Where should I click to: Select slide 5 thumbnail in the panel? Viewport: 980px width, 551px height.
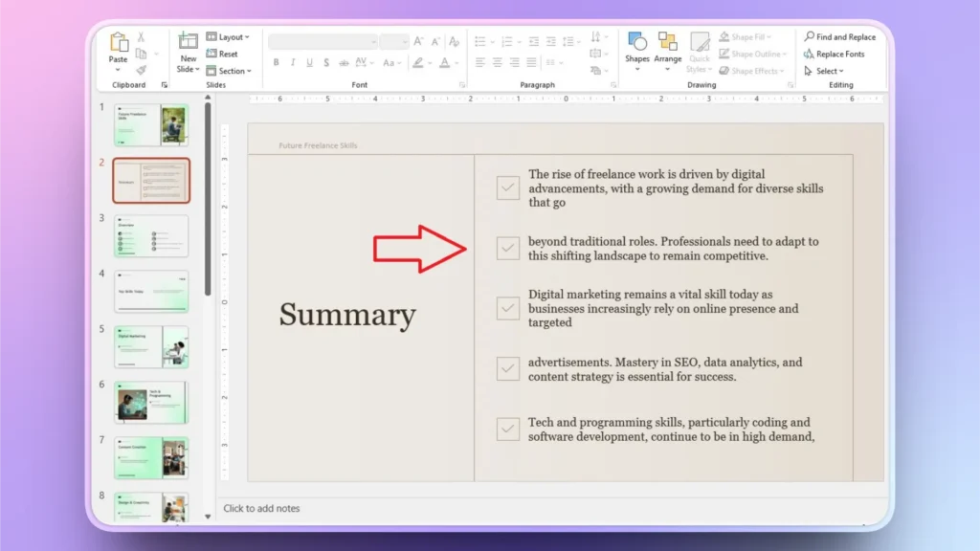pos(150,346)
